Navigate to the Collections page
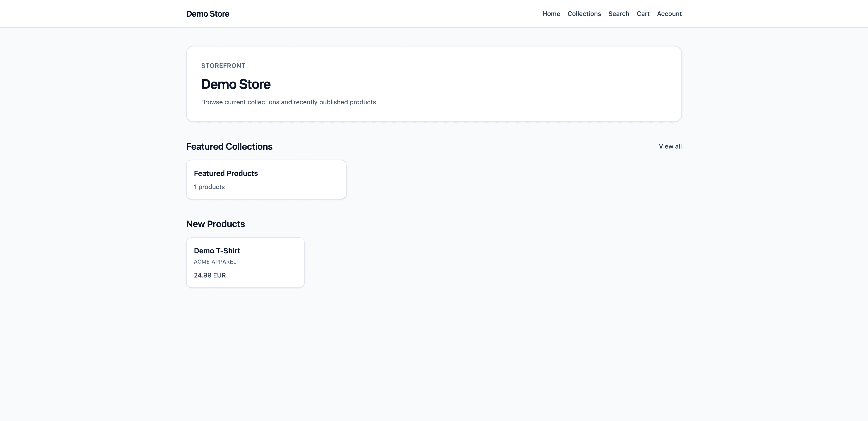The width and height of the screenshot is (868, 421). point(584,13)
